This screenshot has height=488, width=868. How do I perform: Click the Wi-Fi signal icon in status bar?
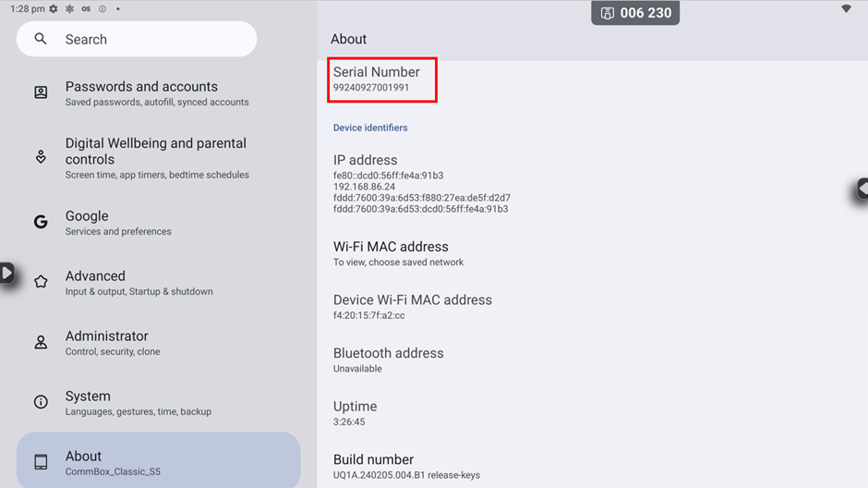[x=847, y=8]
